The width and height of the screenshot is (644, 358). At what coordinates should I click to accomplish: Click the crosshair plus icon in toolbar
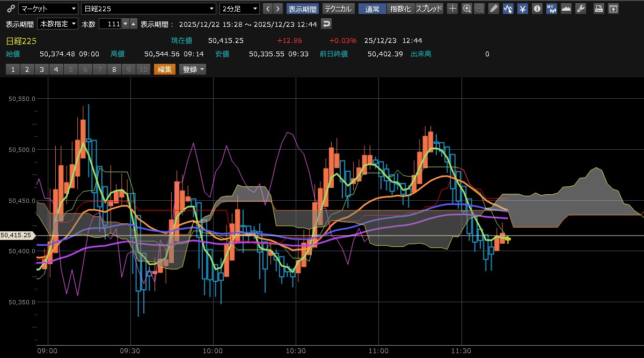pyautogui.click(x=453, y=9)
